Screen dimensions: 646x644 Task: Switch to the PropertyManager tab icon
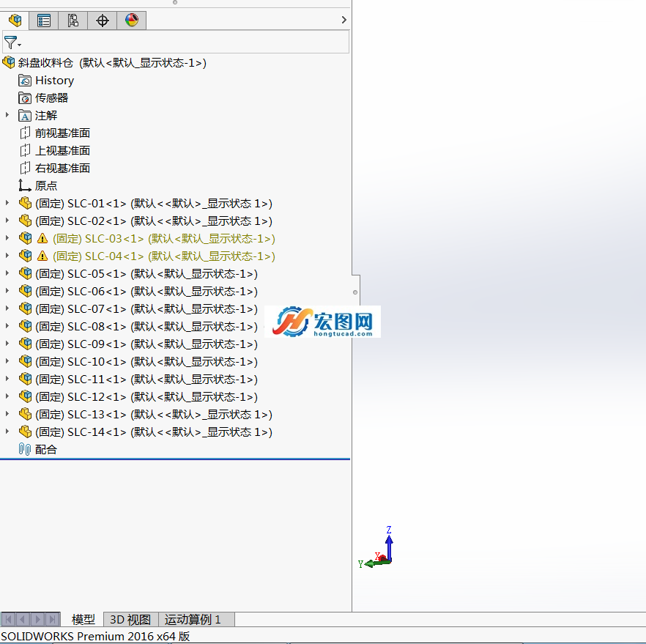[44, 21]
